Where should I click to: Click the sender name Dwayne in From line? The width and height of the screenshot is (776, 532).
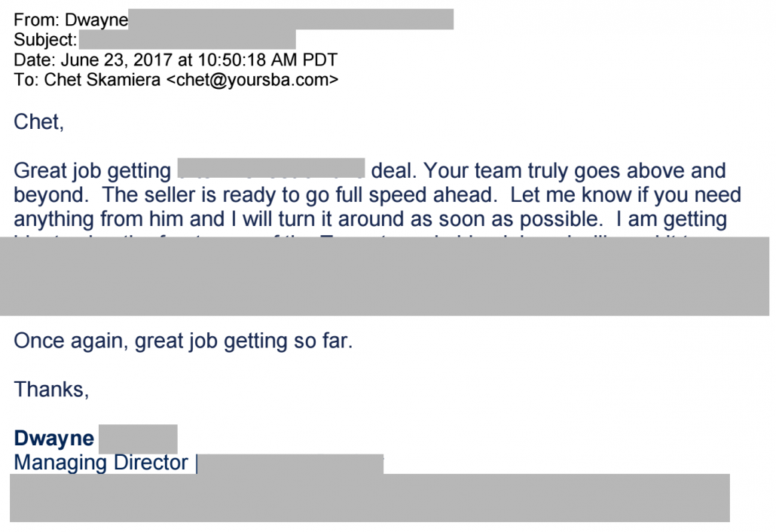click(96, 20)
